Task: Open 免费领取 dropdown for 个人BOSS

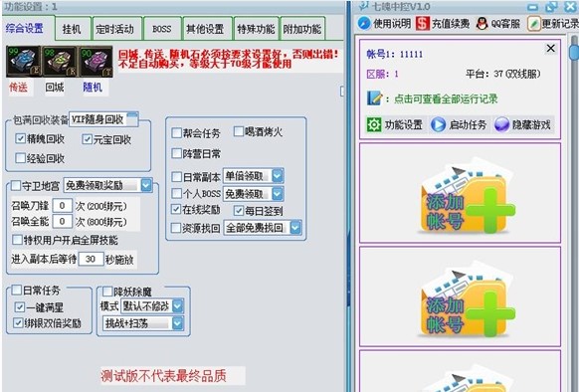Action: 253,194
